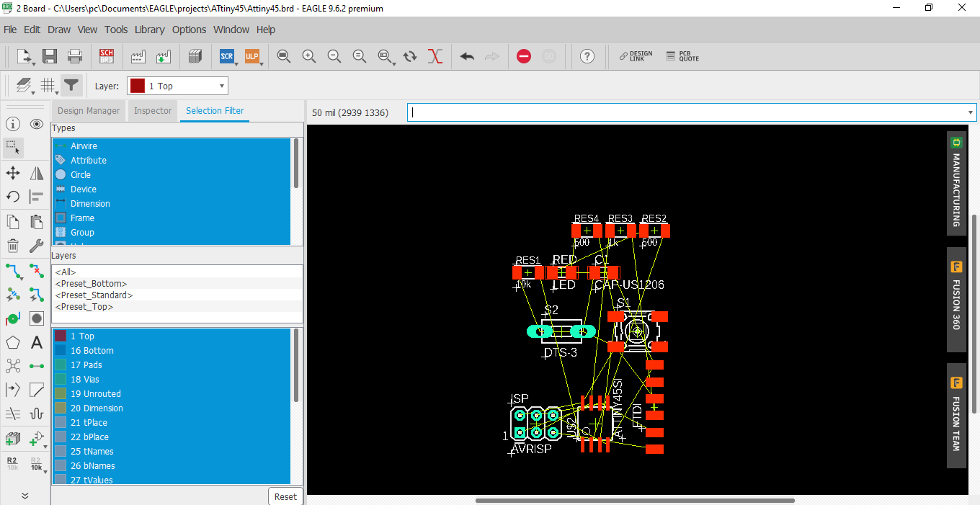Click the Undo arrow icon
980x505 pixels.
pyautogui.click(x=467, y=56)
